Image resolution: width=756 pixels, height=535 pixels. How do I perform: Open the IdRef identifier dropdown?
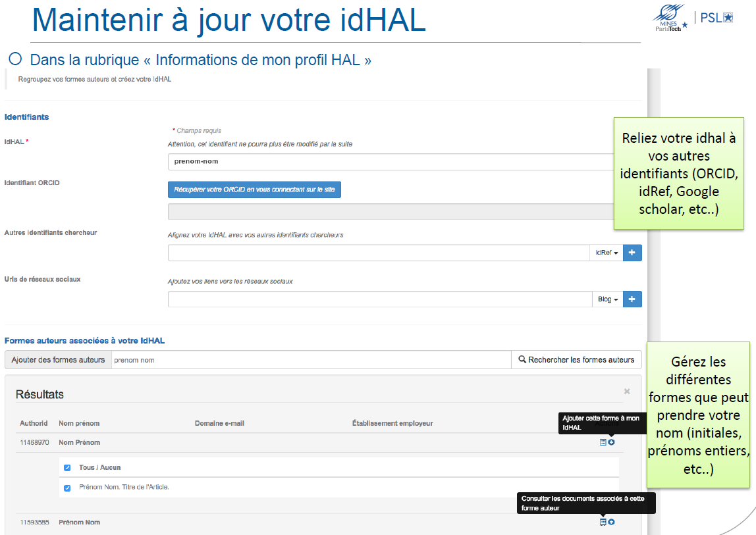click(606, 253)
